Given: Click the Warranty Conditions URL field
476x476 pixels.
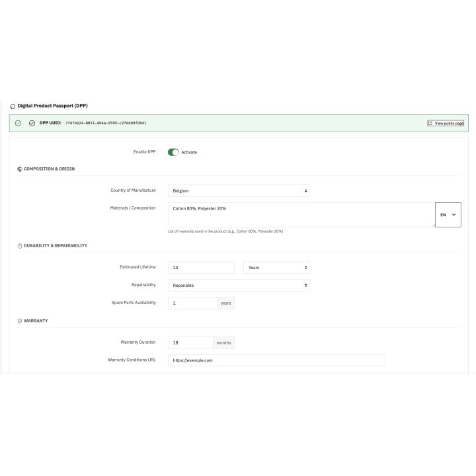Looking at the screenshot, I should click(276, 360).
